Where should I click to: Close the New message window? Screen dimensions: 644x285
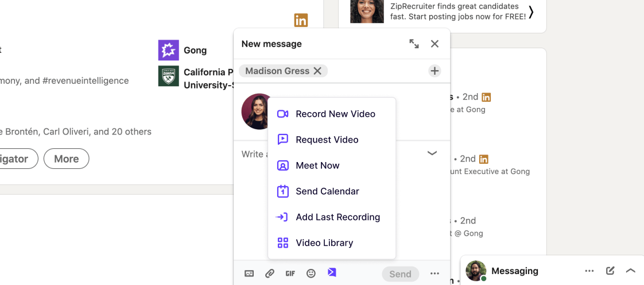(x=434, y=44)
